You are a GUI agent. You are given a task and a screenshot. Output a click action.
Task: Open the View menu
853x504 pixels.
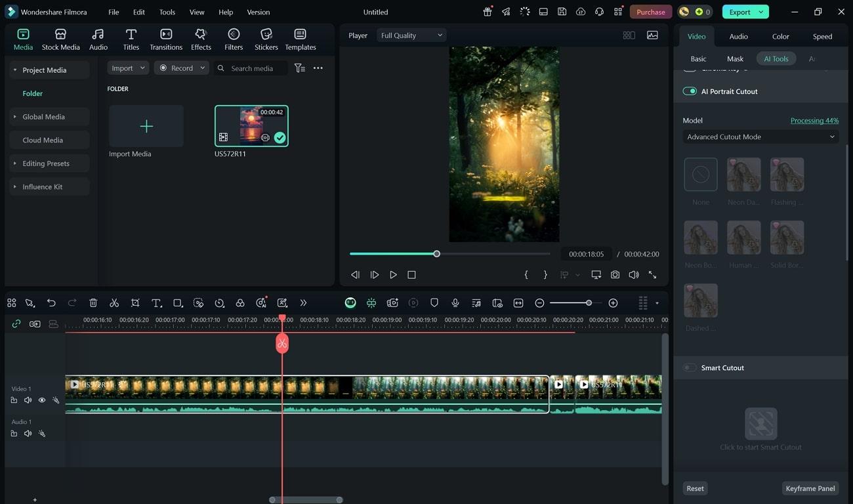click(196, 12)
